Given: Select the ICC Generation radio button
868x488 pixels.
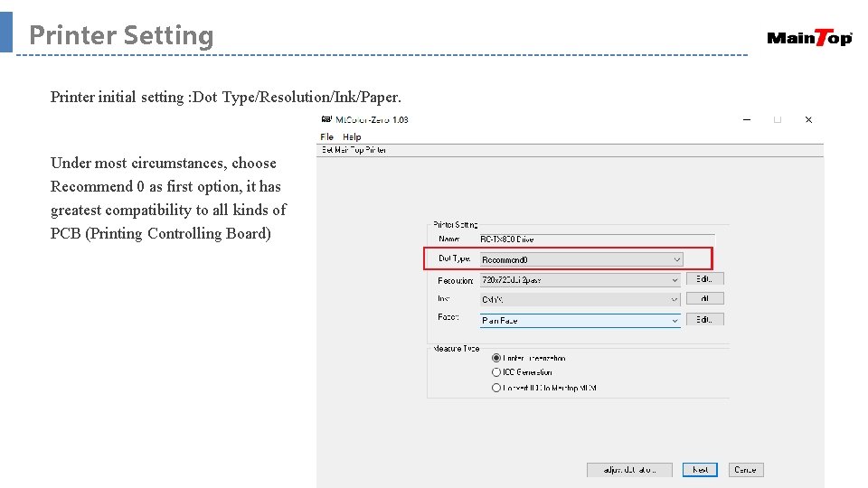Looking at the screenshot, I should [x=496, y=372].
